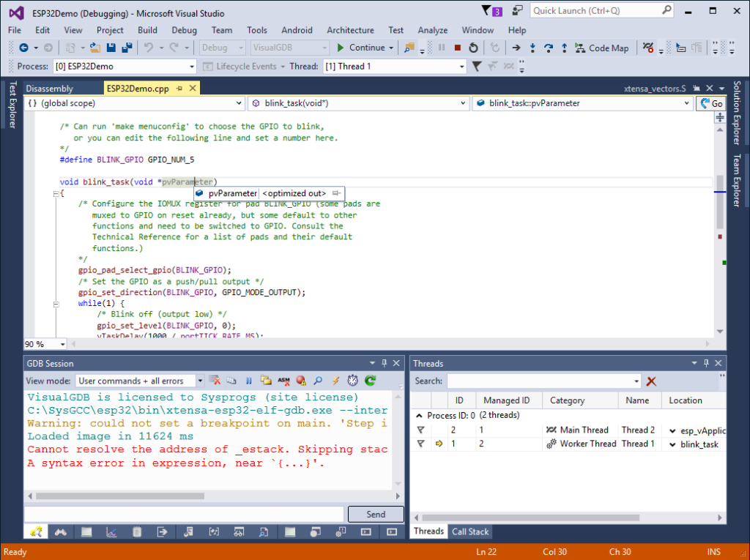Restart the GDB session with green refresh icon
The width and height of the screenshot is (750, 560).
(x=371, y=380)
